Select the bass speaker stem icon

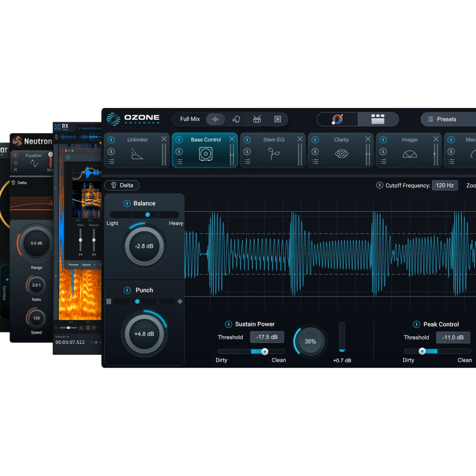coord(278,119)
